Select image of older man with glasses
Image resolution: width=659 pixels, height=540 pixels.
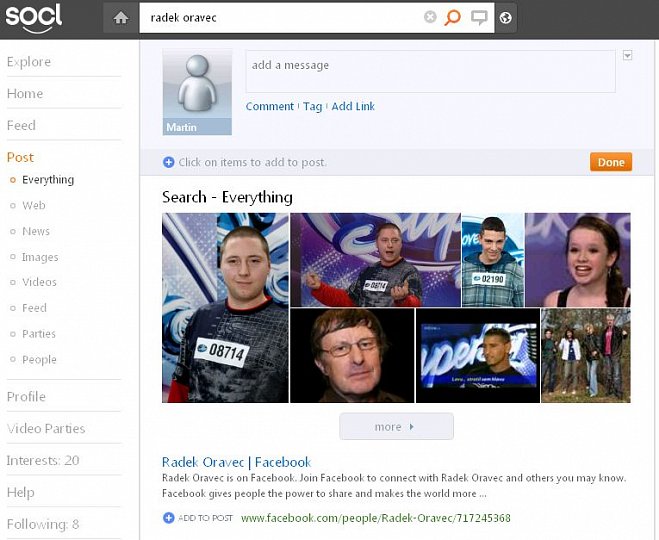352,356
